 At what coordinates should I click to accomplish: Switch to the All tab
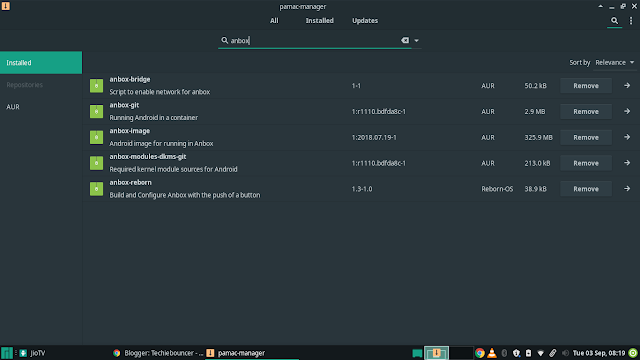274,20
